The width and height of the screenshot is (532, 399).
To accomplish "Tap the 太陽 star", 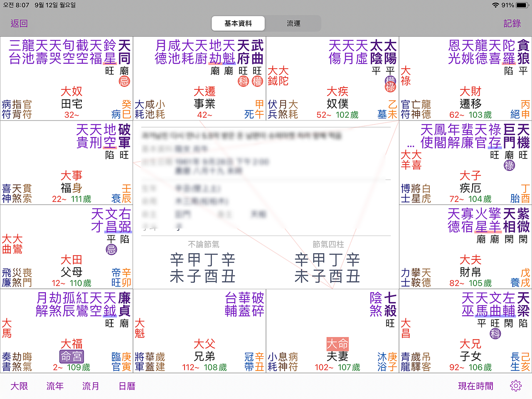I will click(x=390, y=52).
